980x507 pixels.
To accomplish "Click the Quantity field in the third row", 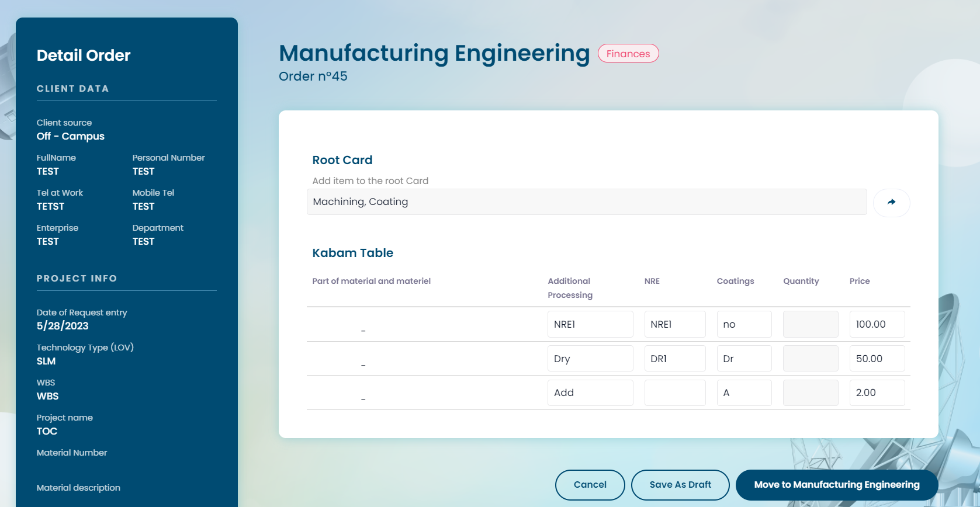I will 810,393.
